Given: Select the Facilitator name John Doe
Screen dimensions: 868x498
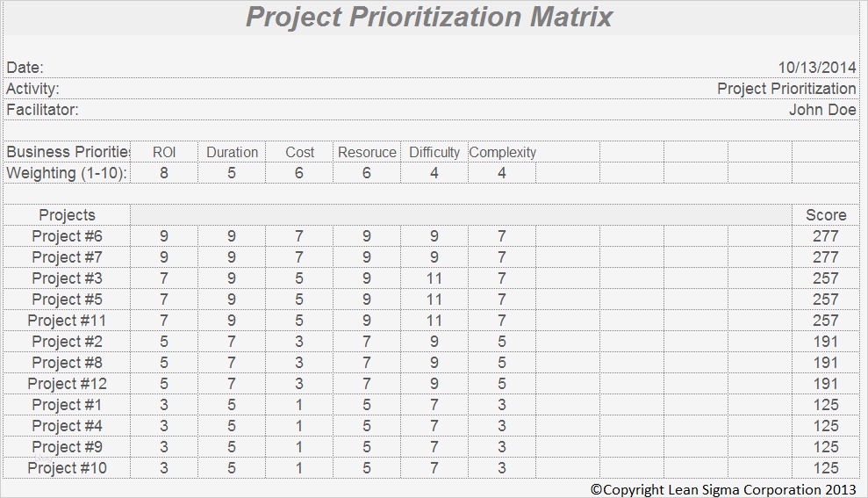Looking at the screenshot, I should point(821,110).
